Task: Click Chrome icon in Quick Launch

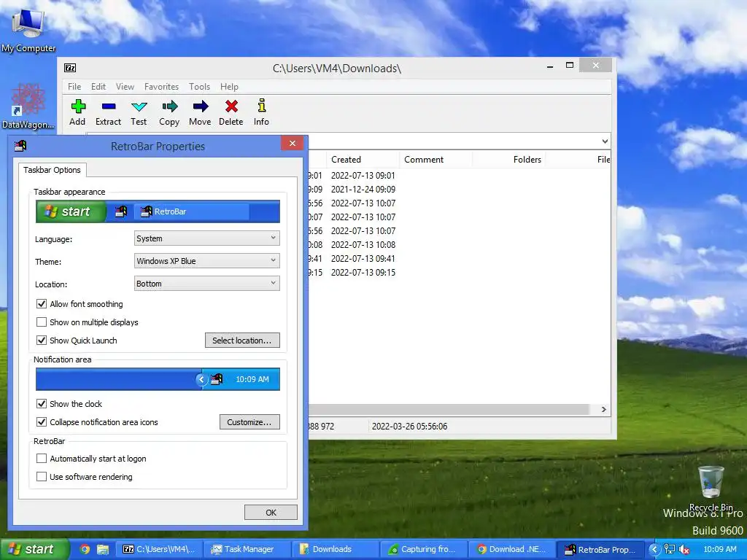Action: coord(85,549)
